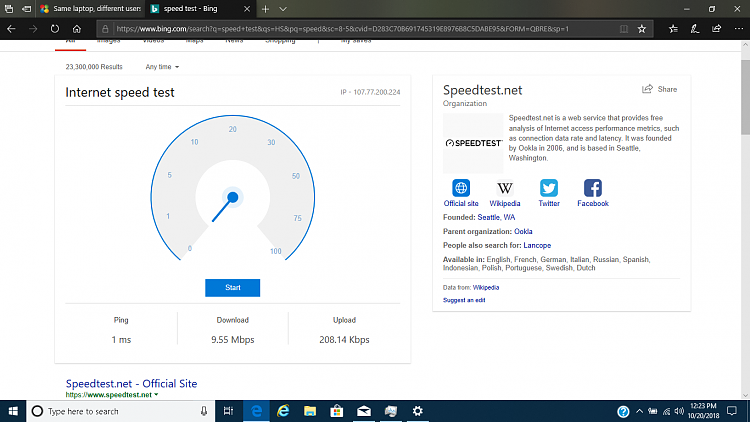750x422 pixels.
Task: Refresh the Bing page
Action: (x=55, y=29)
